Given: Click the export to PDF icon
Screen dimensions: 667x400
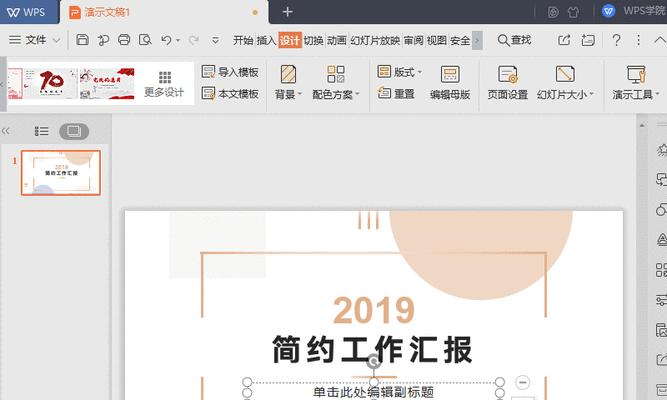Looking at the screenshot, I should click(103, 40).
